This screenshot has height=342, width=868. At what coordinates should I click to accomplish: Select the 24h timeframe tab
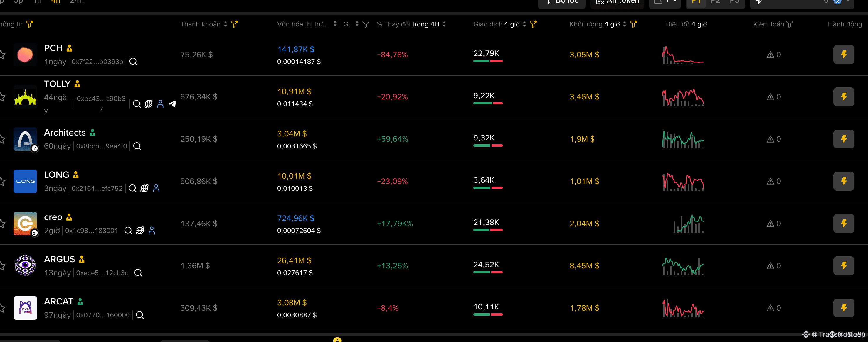coord(77,2)
